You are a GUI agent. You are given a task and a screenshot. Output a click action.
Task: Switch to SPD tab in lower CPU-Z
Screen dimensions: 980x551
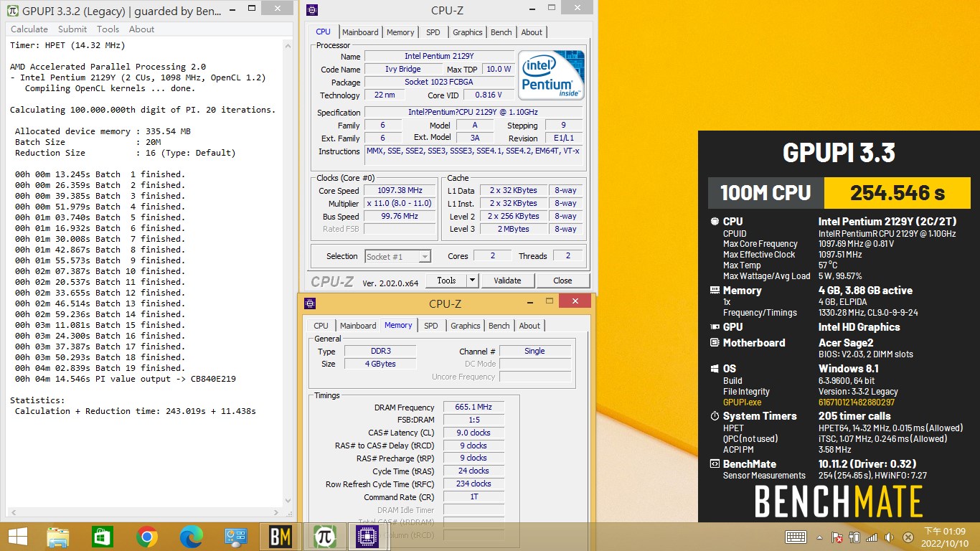(x=431, y=326)
